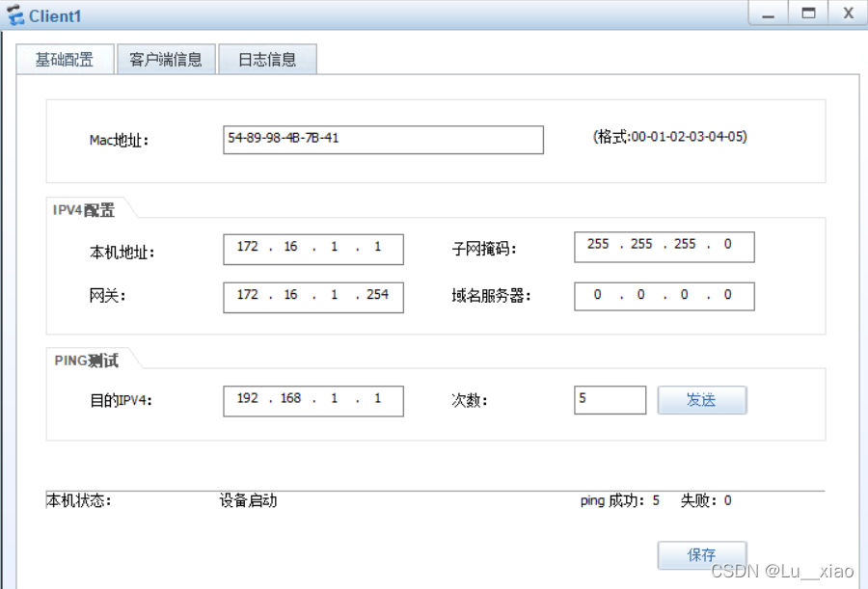Click the 失败: 0 status text
This screenshot has width=868, height=589.
(x=706, y=500)
